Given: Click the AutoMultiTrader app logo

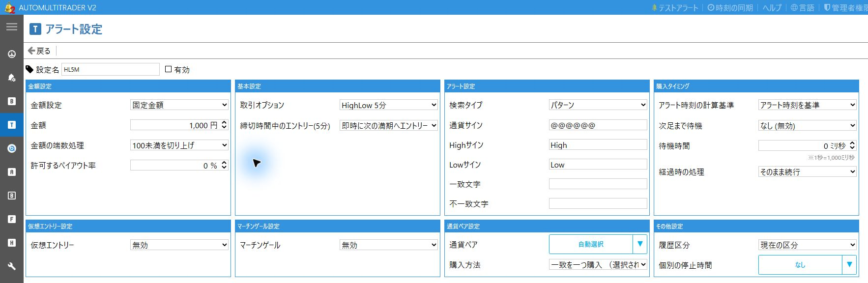Looking at the screenshot, I should tap(9, 7).
